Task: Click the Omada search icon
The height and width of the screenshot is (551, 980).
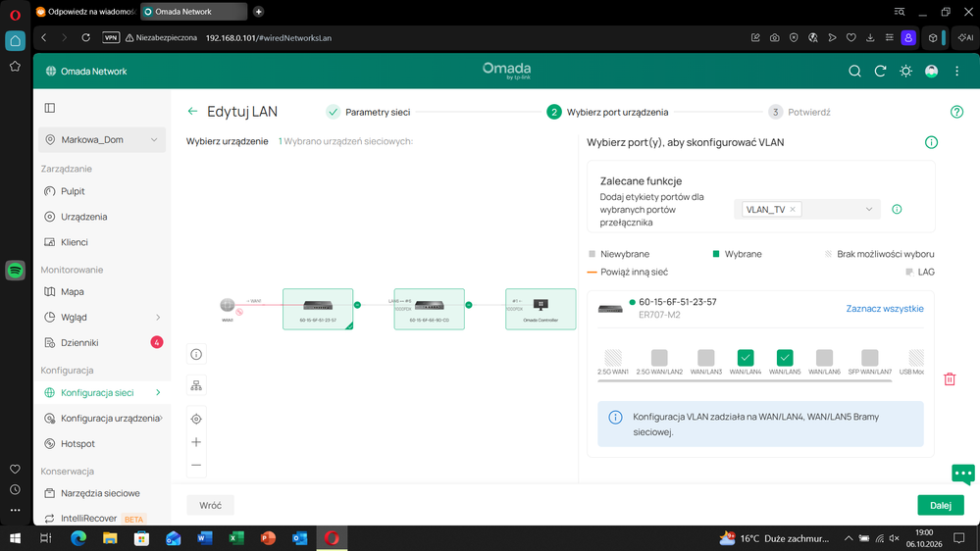Action: point(854,72)
